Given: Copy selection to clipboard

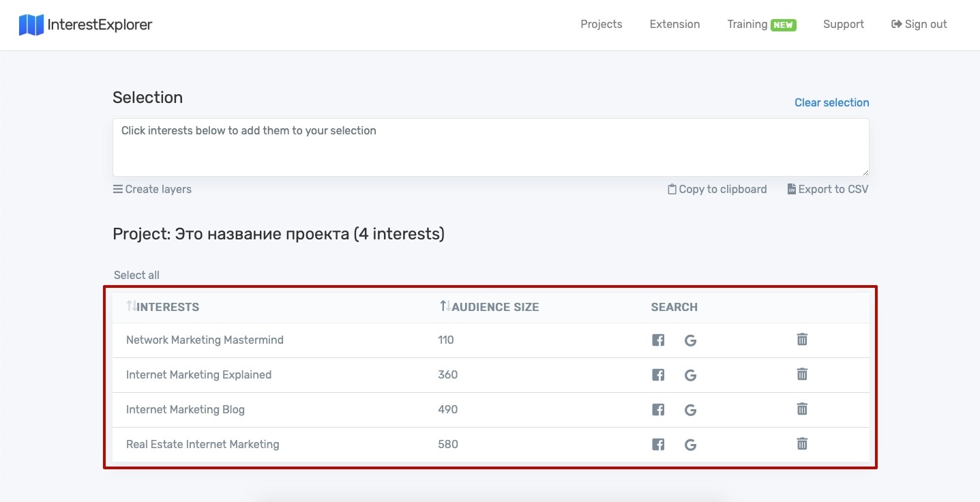Looking at the screenshot, I should tap(717, 189).
